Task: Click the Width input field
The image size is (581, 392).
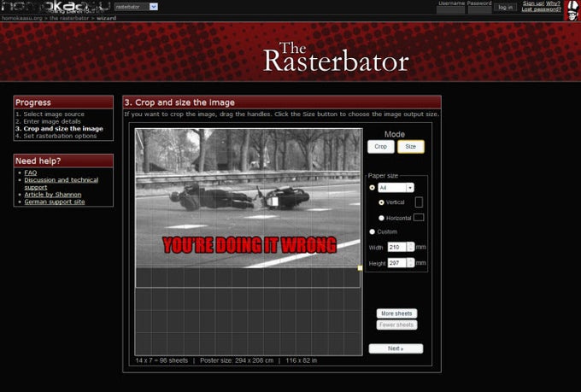Action: click(397, 247)
